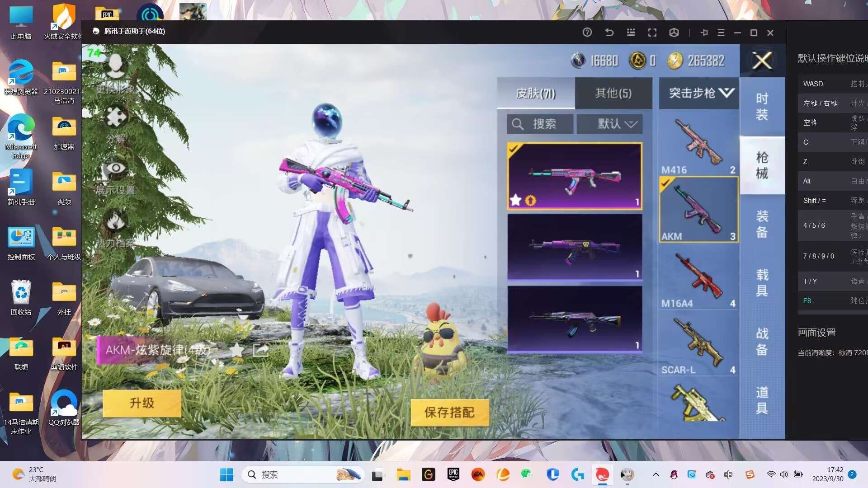Open the 默认 sort dropdown
This screenshot has width=868, height=488.
[609, 124]
